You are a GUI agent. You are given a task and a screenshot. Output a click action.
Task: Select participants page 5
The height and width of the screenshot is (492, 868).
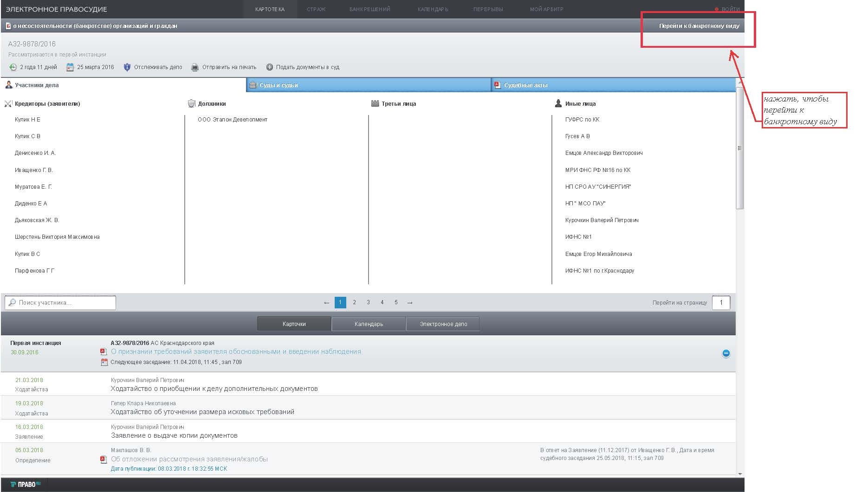click(x=396, y=302)
